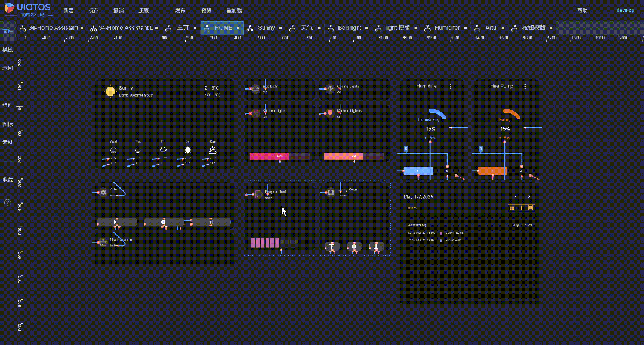Image resolution: width=644 pixels, height=345 pixels.
Task: Select the Sat sunny weather icon
Action: (x=187, y=150)
